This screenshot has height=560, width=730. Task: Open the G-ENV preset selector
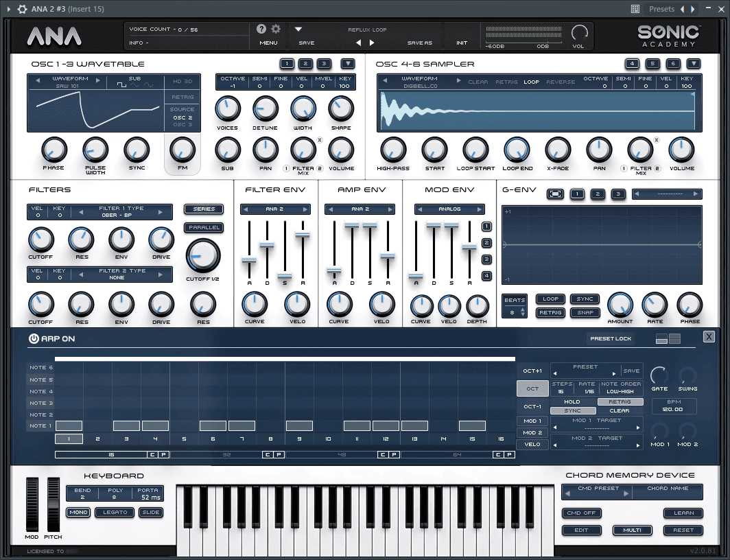point(667,194)
